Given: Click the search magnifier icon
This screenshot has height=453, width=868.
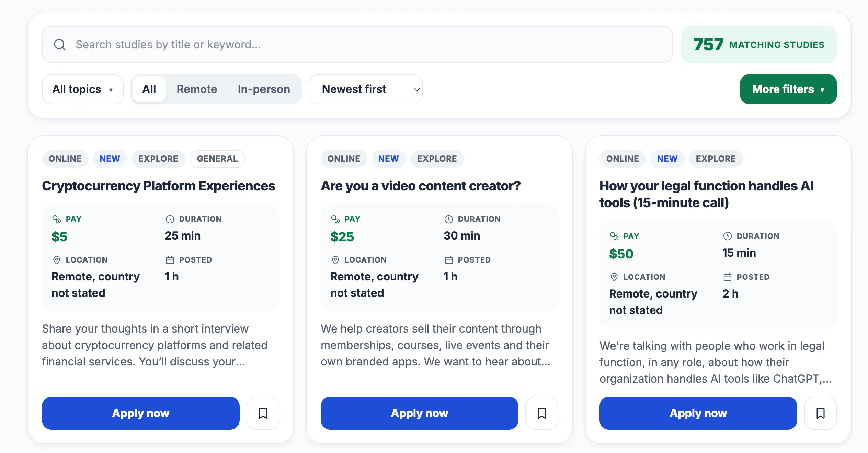Looking at the screenshot, I should (x=60, y=45).
